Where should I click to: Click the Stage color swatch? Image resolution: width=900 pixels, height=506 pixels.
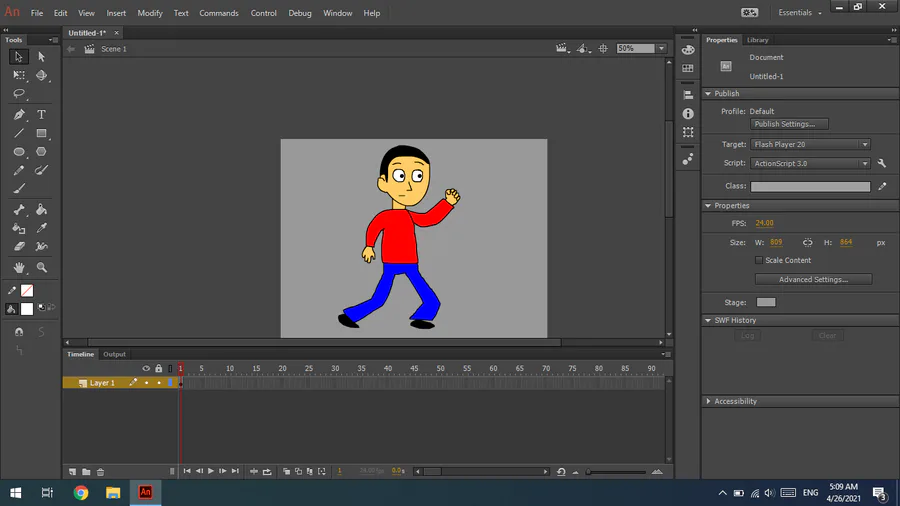(x=766, y=302)
